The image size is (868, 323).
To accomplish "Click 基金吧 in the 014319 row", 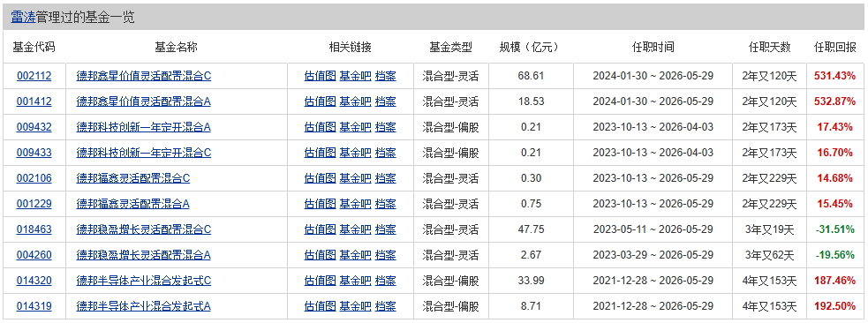I will pyautogui.click(x=355, y=306).
